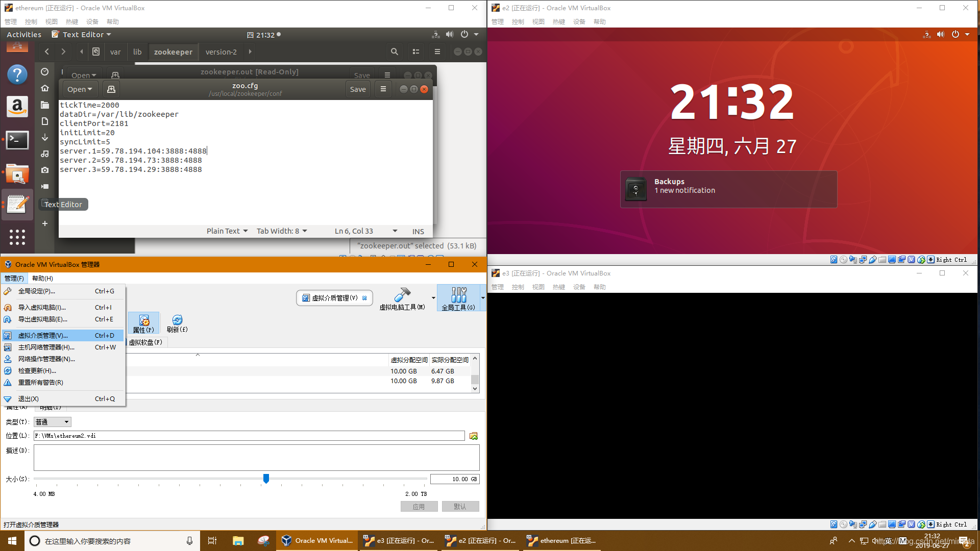Viewport: 980px width, 551px height.
Task: Click 应用 (Apply) button
Action: 419,507
